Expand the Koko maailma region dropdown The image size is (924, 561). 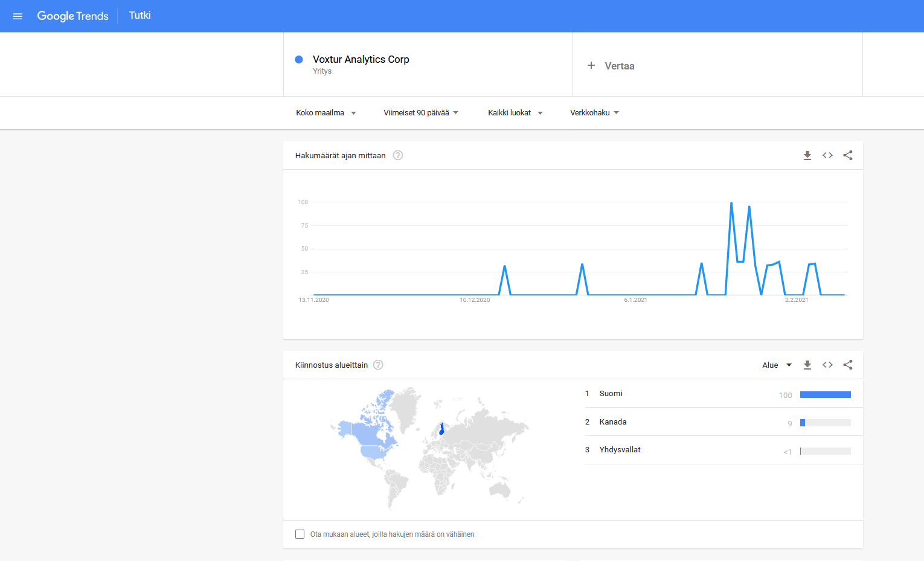pos(326,113)
